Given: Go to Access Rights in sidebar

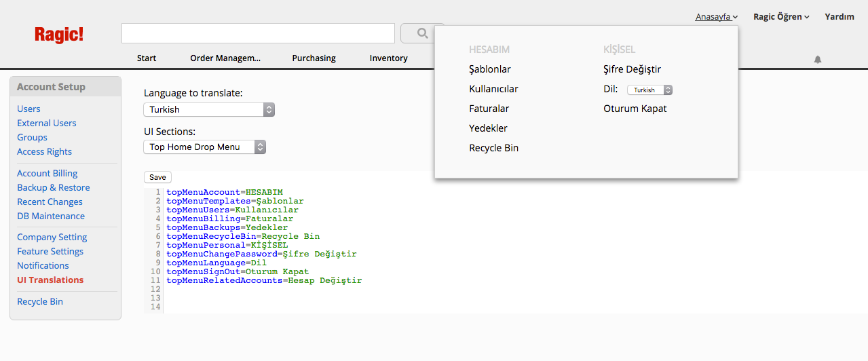Looking at the screenshot, I should 44,151.
